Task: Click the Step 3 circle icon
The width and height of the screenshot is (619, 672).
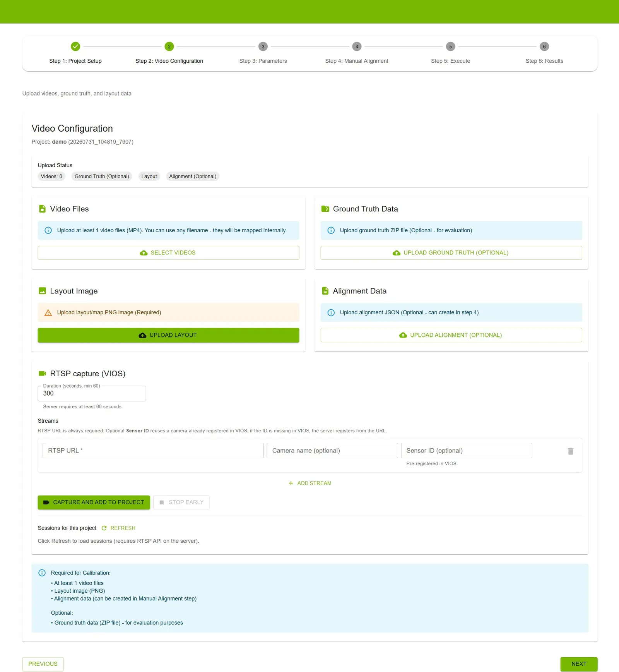Action: (x=263, y=46)
